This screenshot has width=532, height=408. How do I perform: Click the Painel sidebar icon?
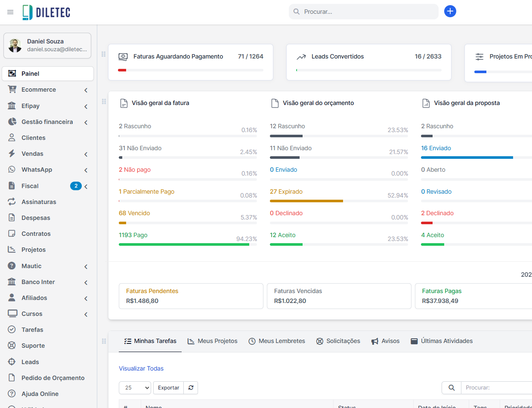pos(12,74)
